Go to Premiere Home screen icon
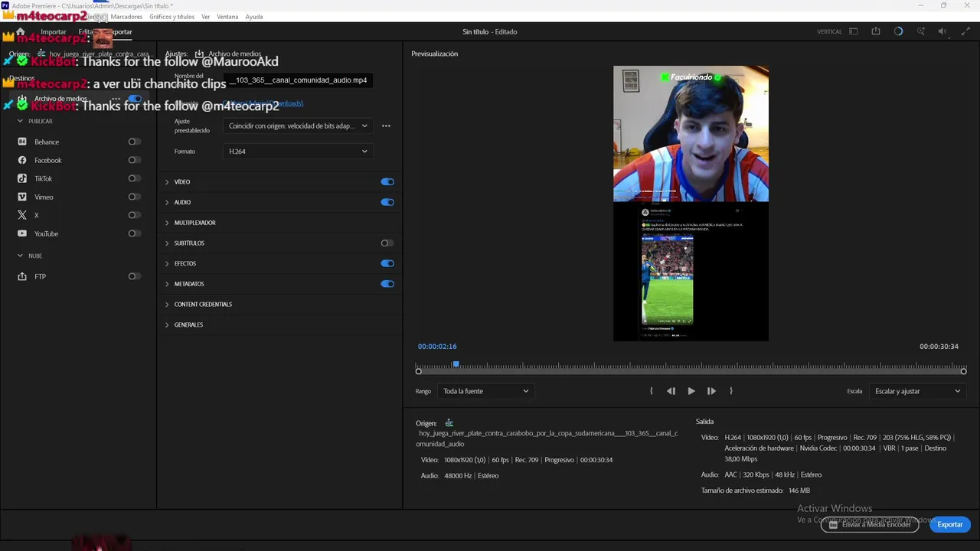980x551 pixels. [21, 31]
